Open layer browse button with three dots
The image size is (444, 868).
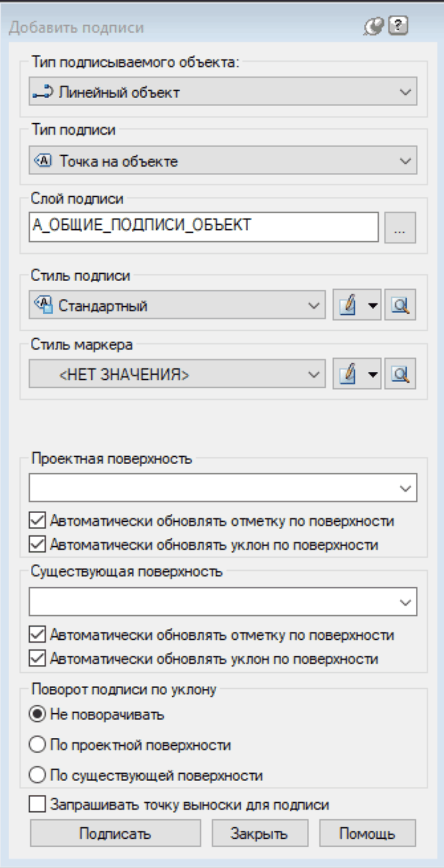(x=400, y=228)
